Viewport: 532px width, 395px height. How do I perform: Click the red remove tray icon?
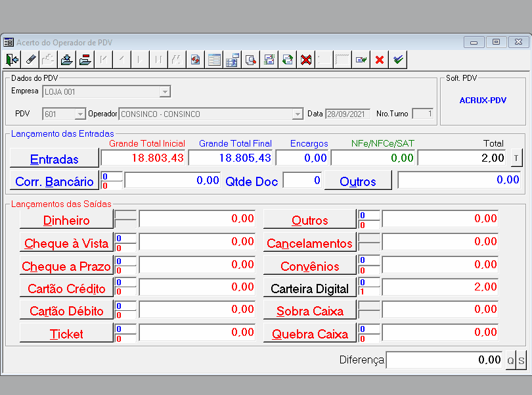click(x=85, y=60)
